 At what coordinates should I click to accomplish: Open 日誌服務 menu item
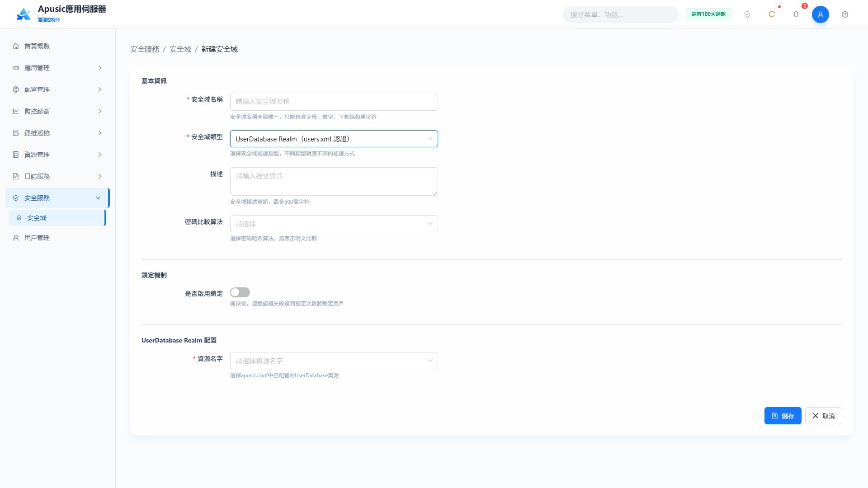pos(57,176)
